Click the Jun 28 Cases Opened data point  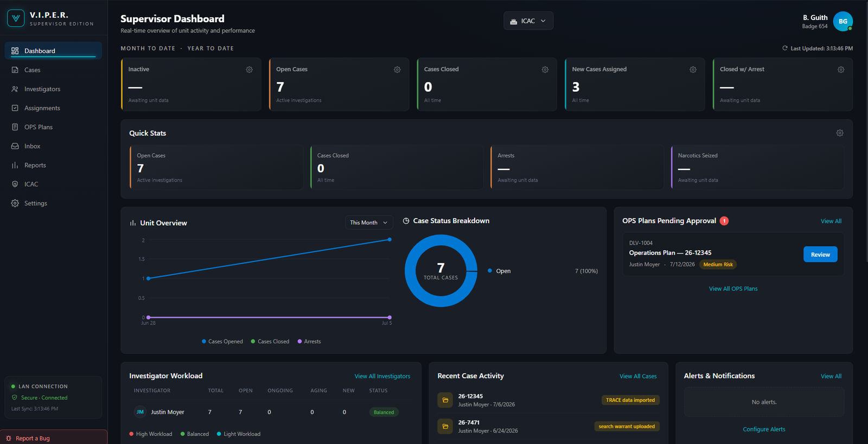click(x=149, y=278)
